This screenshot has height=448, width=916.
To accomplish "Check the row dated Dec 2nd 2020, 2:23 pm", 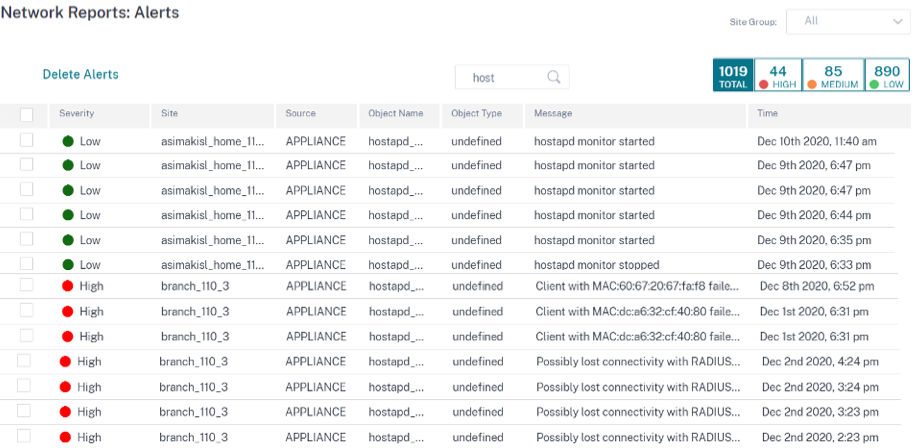I will (x=24, y=436).
